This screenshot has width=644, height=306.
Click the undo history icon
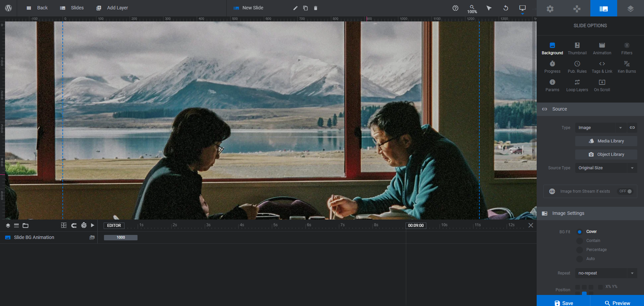506,8
